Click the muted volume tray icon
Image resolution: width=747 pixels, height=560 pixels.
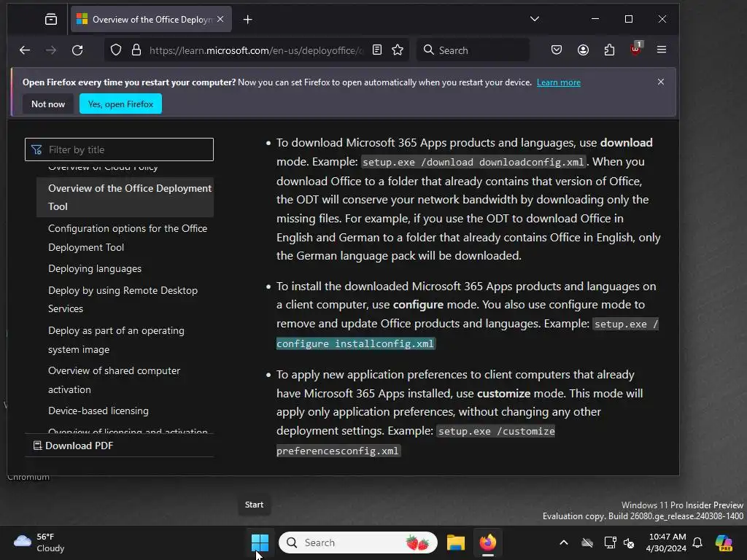tap(629, 542)
